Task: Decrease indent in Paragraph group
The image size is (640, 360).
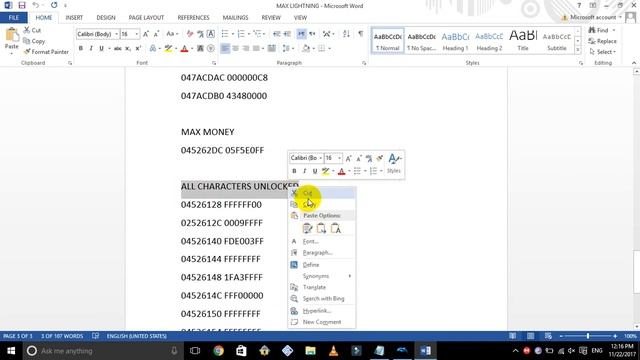Action: [277, 34]
